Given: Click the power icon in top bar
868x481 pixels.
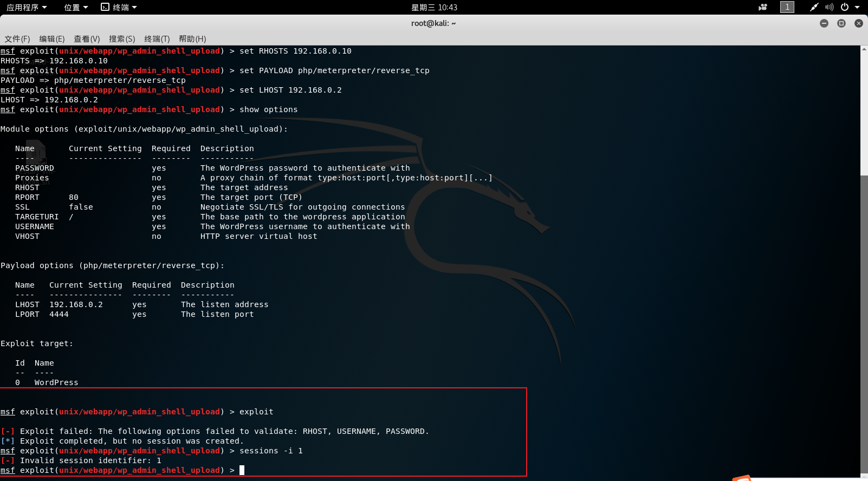Looking at the screenshot, I should pyautogui.click(x=845, y=7).
